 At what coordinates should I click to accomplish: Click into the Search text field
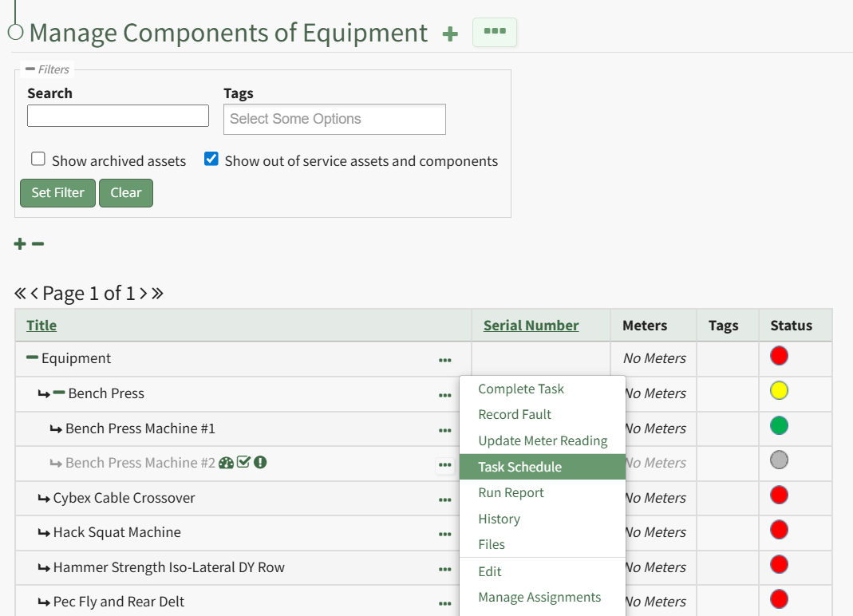(118, 116)
